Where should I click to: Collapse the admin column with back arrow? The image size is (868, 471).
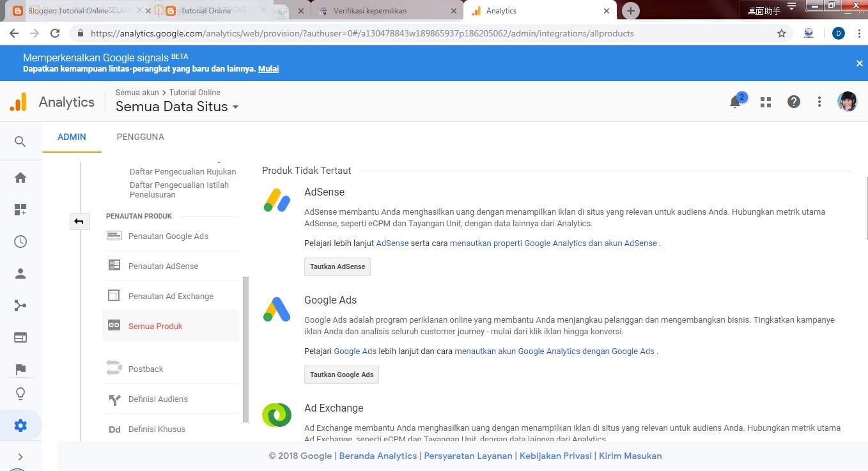coord(79,221)
